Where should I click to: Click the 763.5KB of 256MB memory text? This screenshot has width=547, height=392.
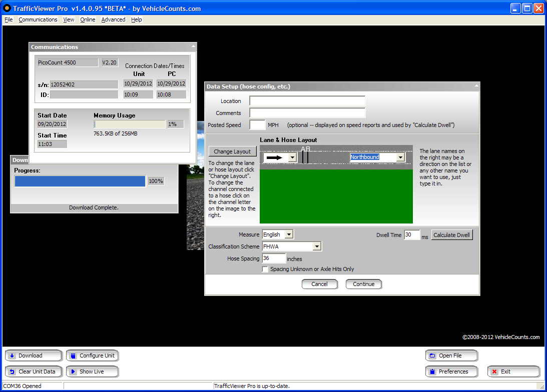pyautogui.click(x=116, y=133)
